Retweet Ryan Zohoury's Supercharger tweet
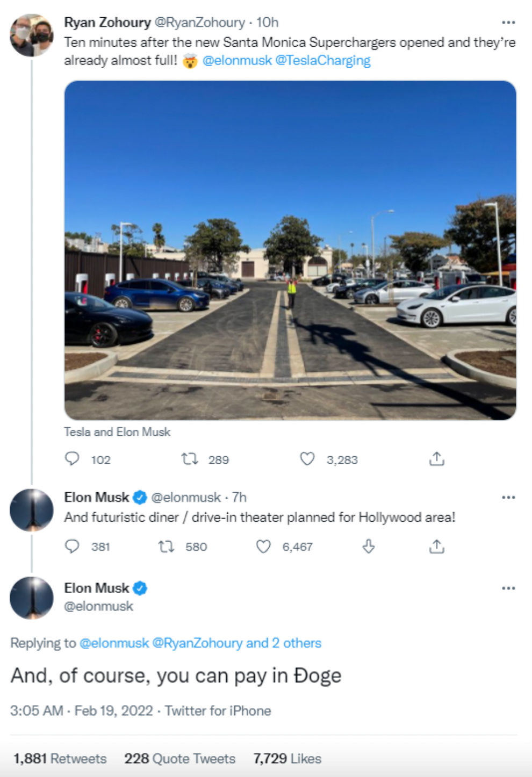 pyautogui.click(x=190, y=459)
